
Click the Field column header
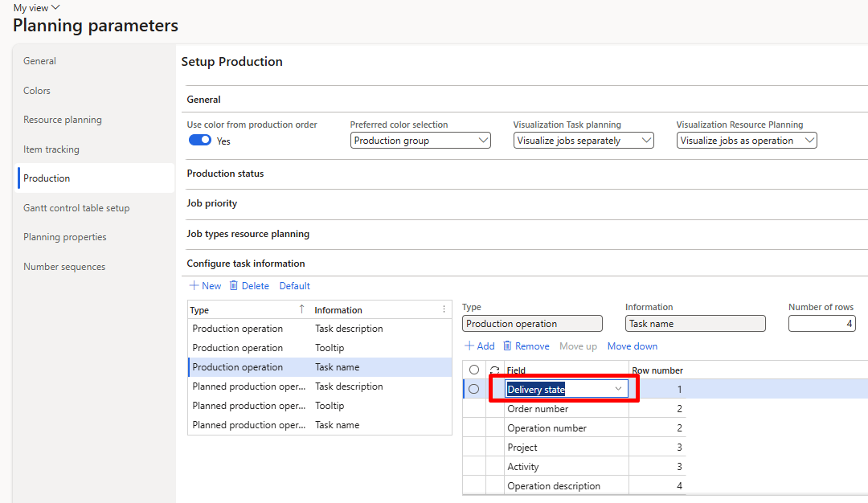(516, 370)
